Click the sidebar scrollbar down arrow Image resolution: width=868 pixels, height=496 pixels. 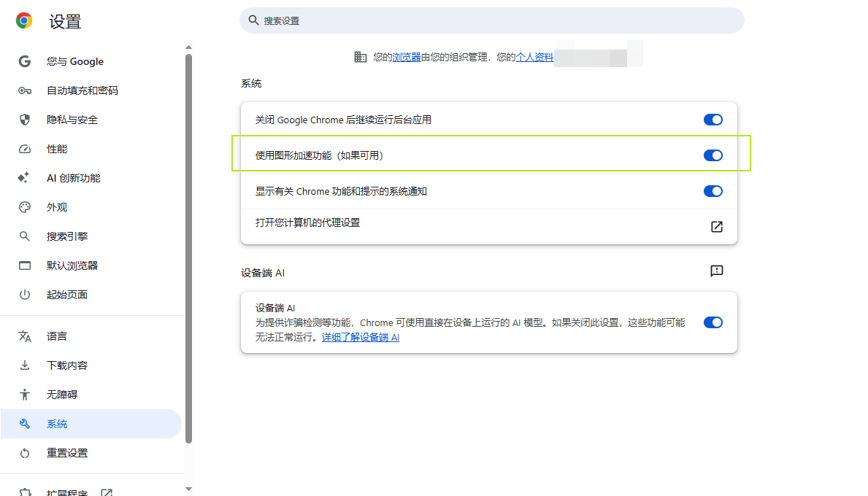coord(189,489)
